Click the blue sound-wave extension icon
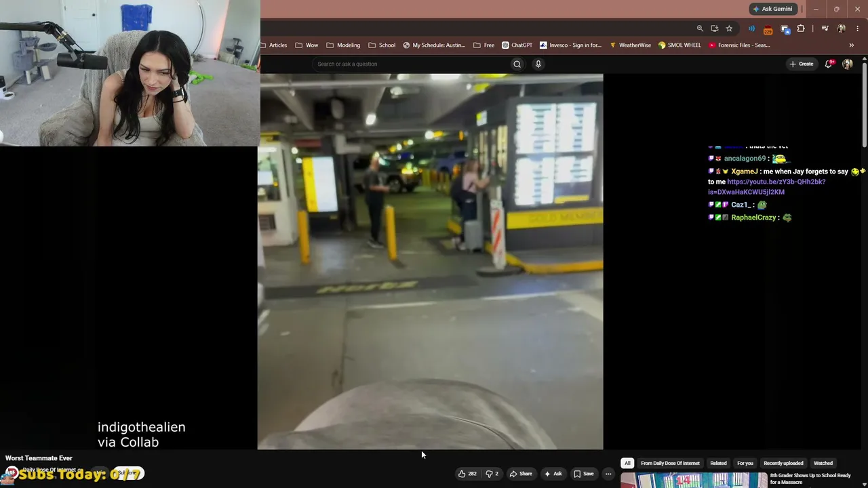Screen dimensions: 868x488 pos(751,28)
